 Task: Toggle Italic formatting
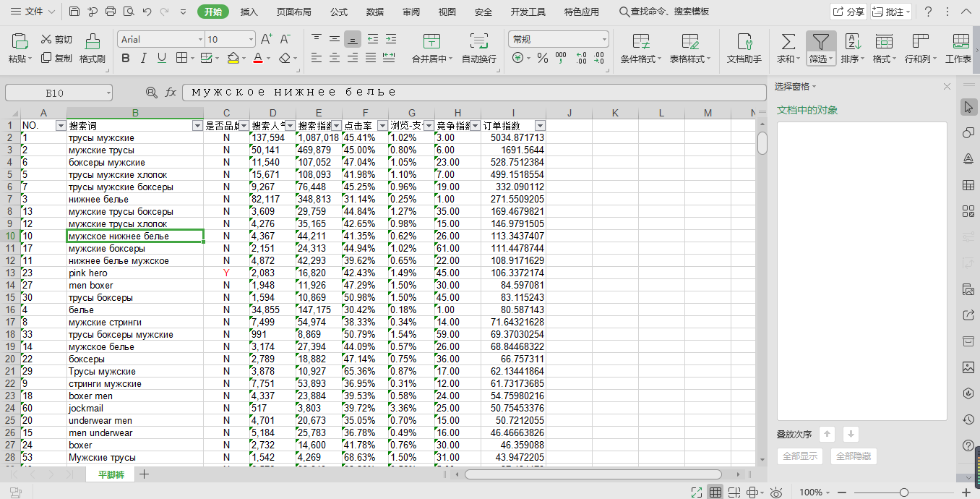click(x=144, y=59)
